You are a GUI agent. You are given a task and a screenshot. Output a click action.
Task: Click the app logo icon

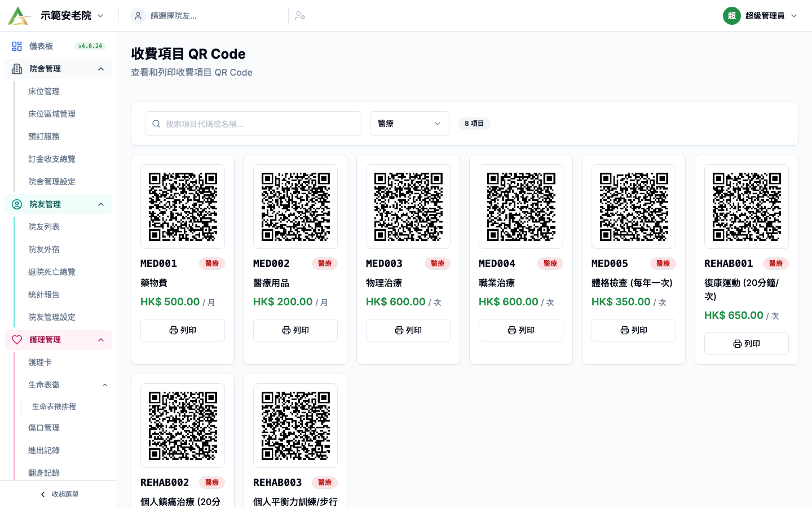tap(19, 16)
